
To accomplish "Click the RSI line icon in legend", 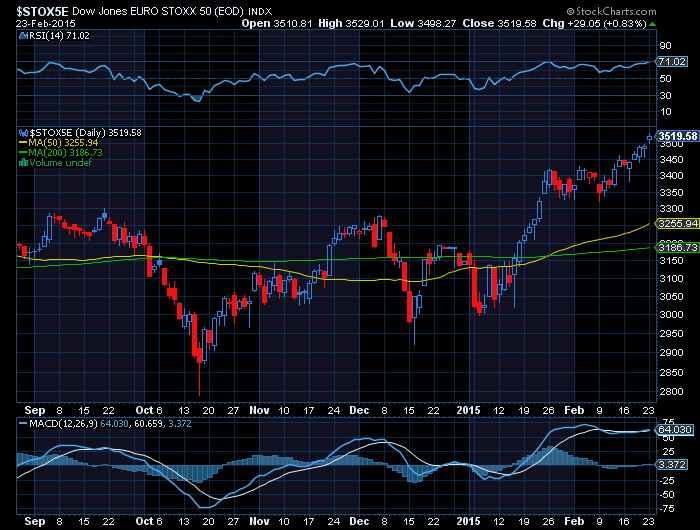I will coord(24,36).
